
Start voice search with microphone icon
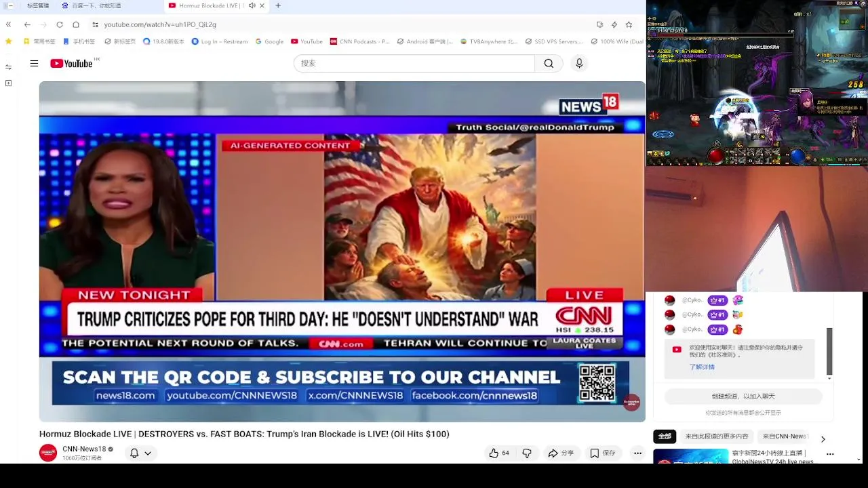point(579,63)
